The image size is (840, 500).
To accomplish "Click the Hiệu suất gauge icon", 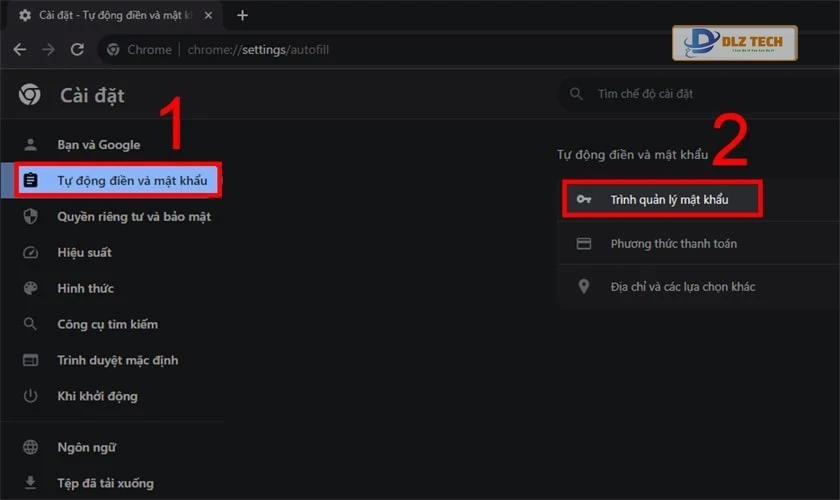I will point(30,252).
